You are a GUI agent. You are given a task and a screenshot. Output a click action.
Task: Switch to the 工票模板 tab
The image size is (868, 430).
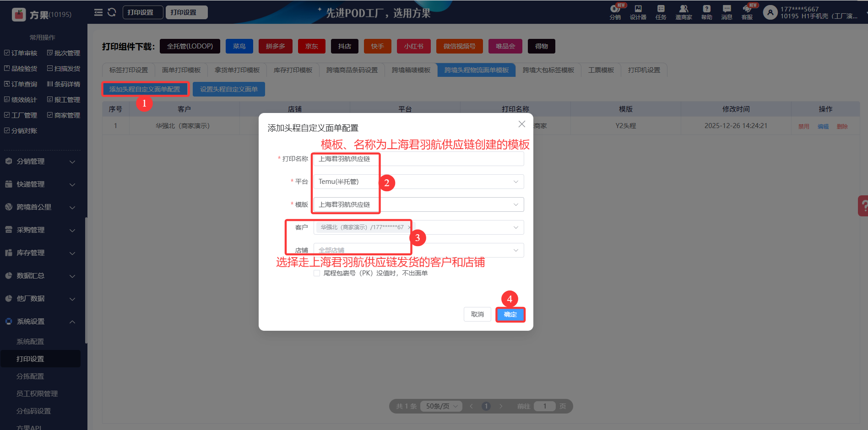tap(601, 70)
